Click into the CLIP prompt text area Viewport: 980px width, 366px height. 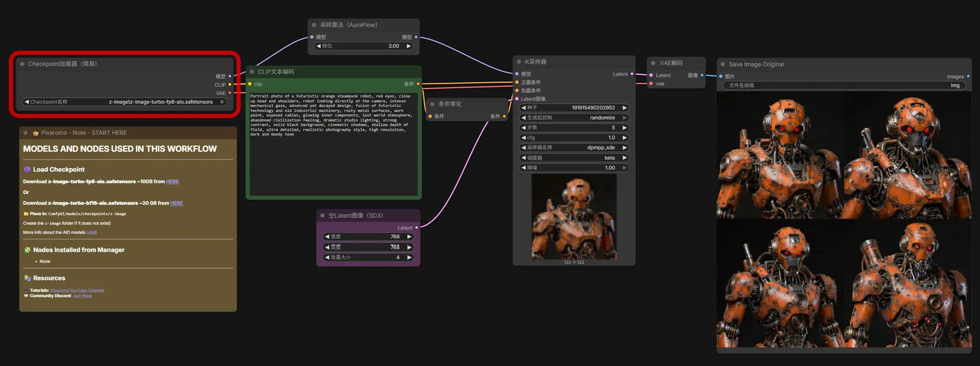(x=333, y=143)
